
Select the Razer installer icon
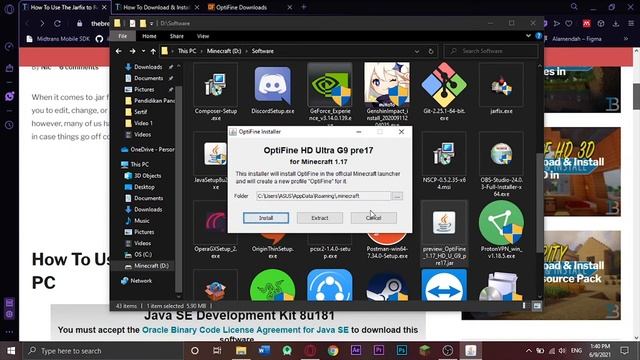(273, 286)
